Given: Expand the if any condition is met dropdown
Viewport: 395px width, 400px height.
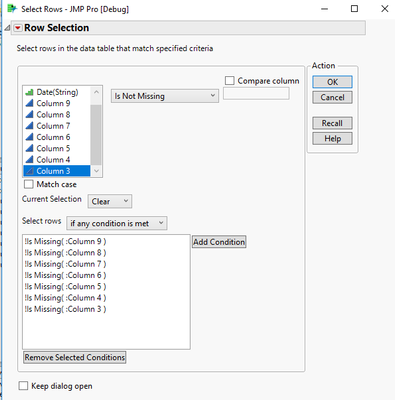Looking at the screenshot, I should pos(117,223).
